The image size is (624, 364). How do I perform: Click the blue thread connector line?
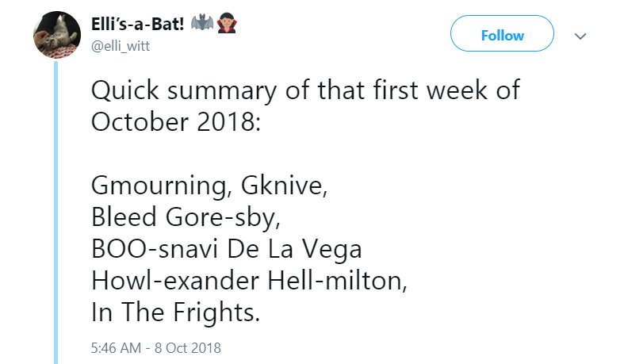tap(56, 214)
